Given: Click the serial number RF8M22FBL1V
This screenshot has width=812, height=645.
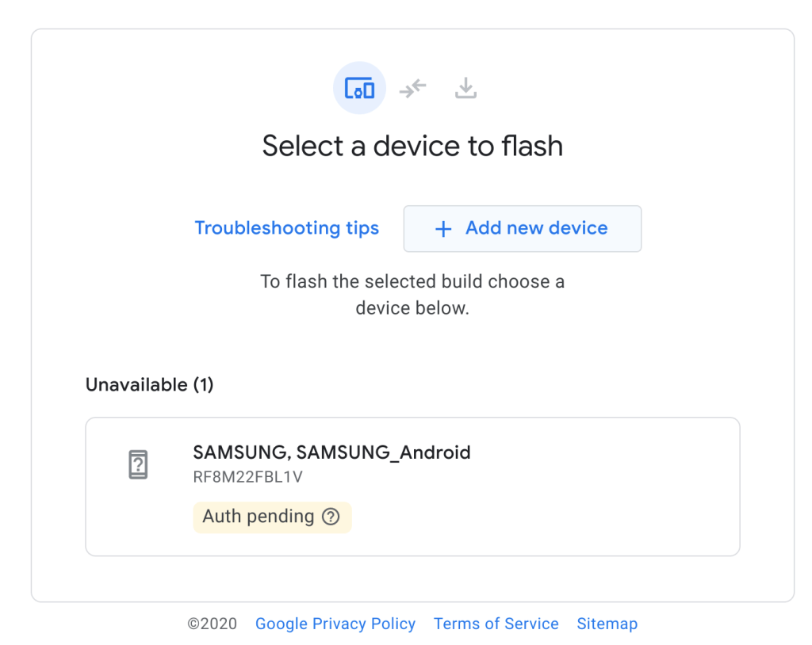Looking at the screenshot, I should click(247, 477).
